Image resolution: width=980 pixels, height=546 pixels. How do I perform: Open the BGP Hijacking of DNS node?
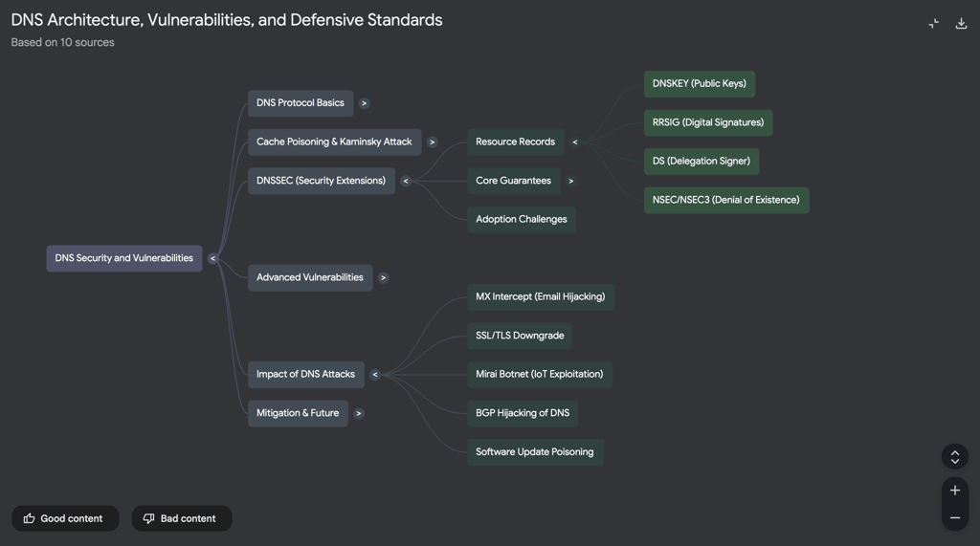[523, 413]
